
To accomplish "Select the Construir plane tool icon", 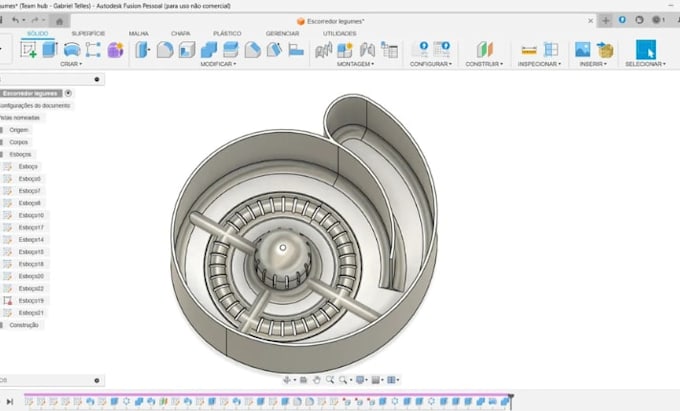I will [484, 49].
